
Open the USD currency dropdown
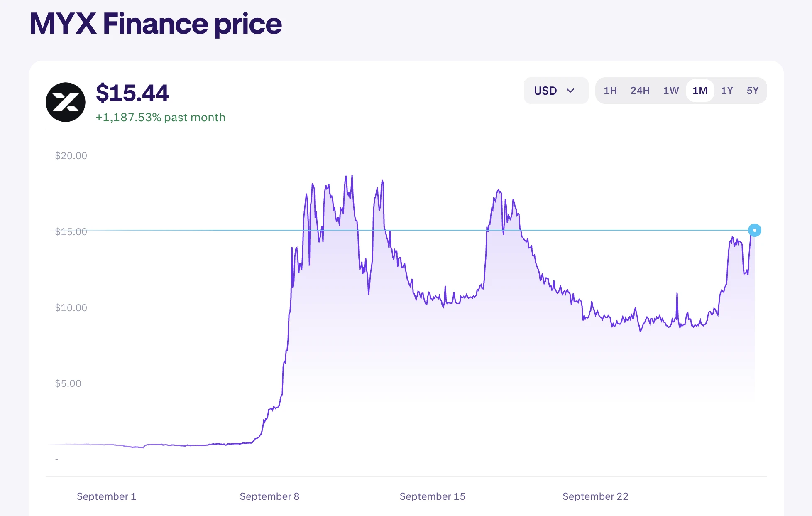[x=556, y=91]
